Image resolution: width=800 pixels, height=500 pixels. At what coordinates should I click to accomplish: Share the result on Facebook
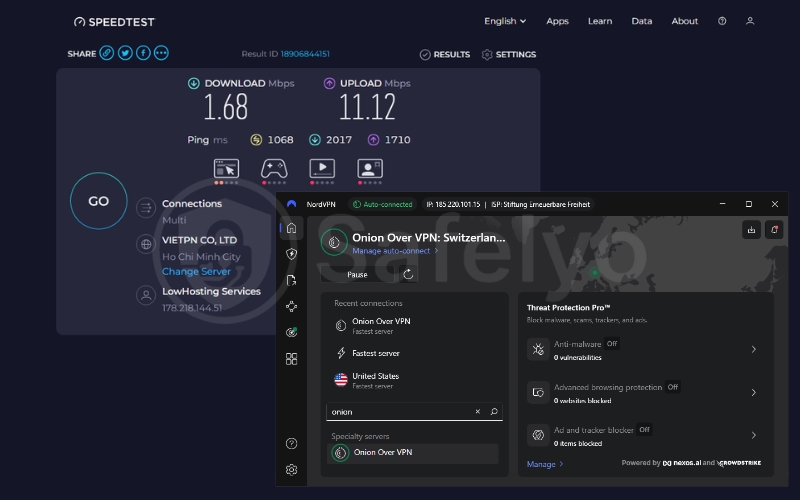(x=143, y=53)
